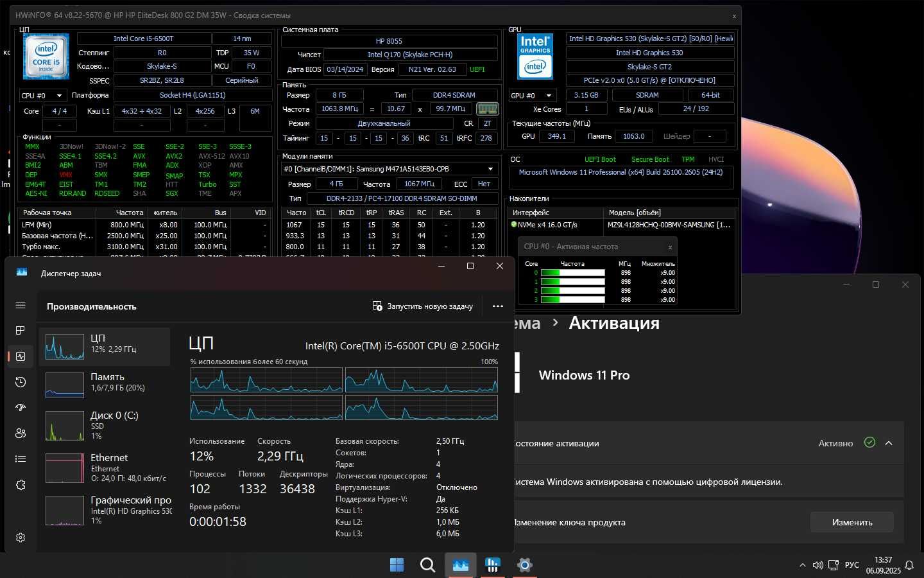The height and width of the screenshot is (578, 924).
Task: Open the Processes page icon in Task Manager
Action: (21, 330)
